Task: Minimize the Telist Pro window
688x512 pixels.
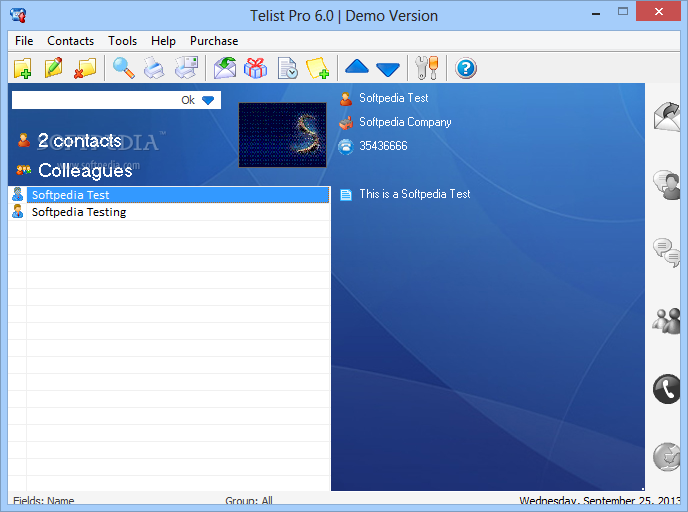Action: pyautogui.click(x=596, y=13)
